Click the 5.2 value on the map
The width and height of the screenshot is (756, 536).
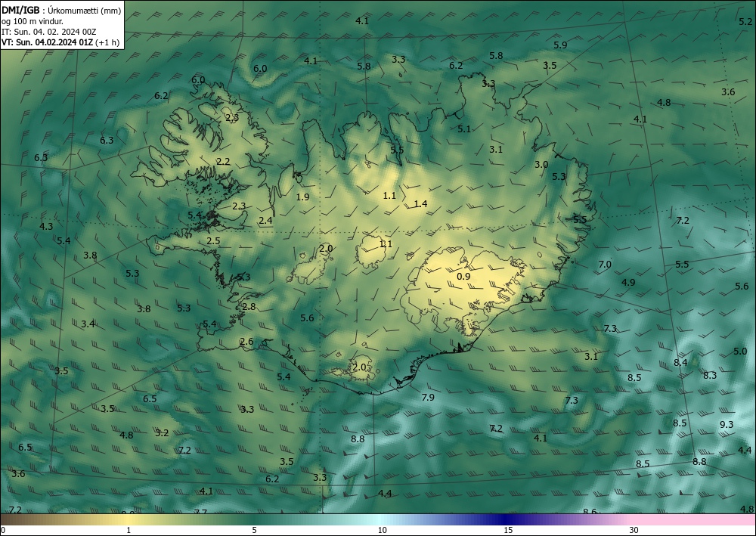coord(745,22)
